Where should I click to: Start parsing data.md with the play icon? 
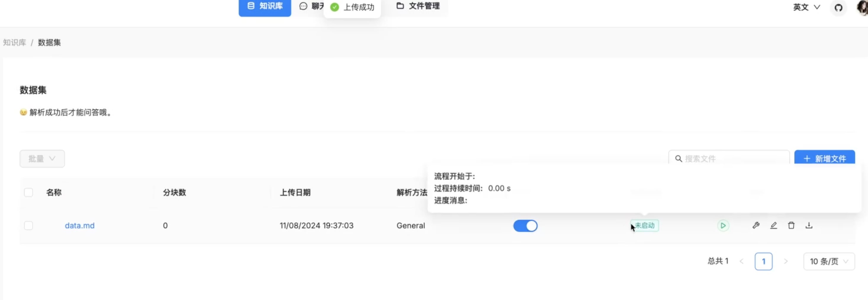pos(723,225)
